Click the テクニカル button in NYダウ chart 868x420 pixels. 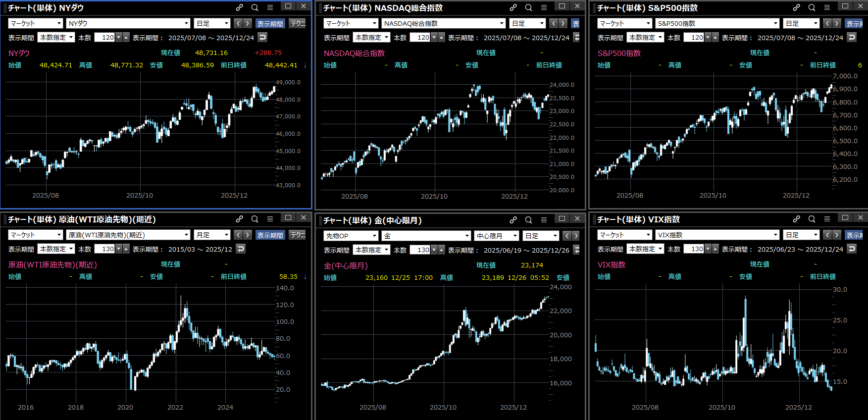[x=298, y=23]
